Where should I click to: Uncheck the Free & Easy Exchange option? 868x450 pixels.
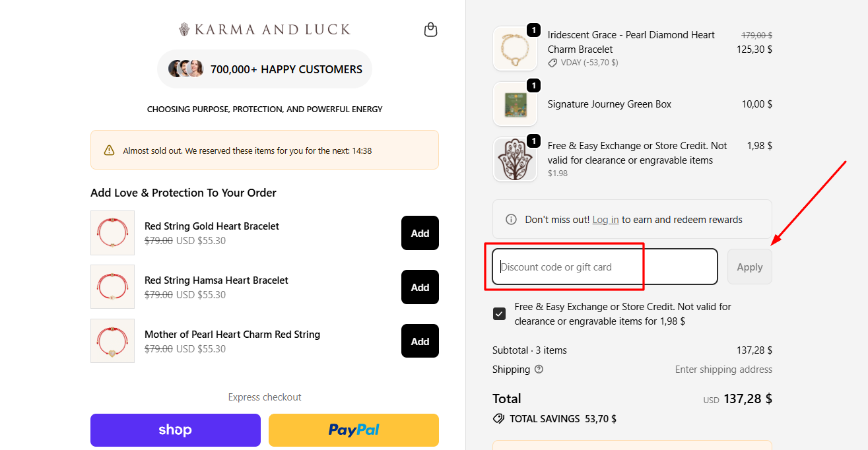point(499,313)
